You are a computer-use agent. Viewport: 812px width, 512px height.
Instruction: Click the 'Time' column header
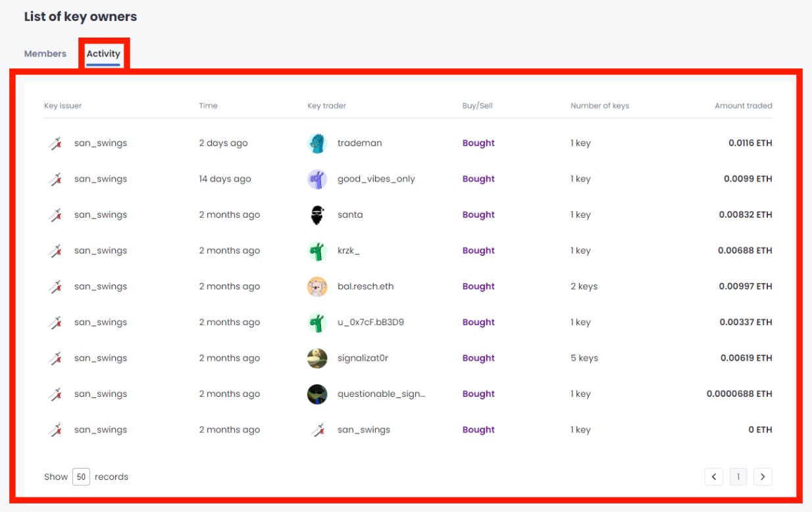click(x=209, y=106)
